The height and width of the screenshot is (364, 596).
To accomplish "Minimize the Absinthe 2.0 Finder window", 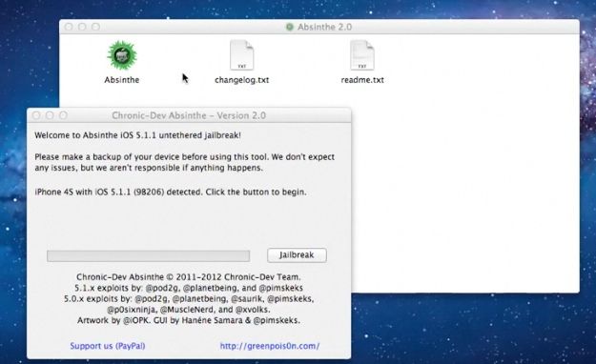I will (x=82, y=27).
